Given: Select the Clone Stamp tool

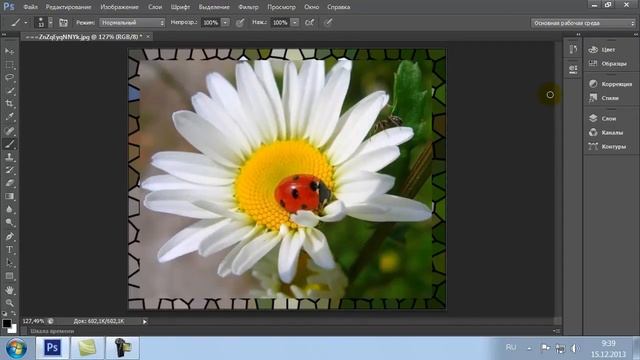Looking at the screenshot, I should tap(9, 157).
